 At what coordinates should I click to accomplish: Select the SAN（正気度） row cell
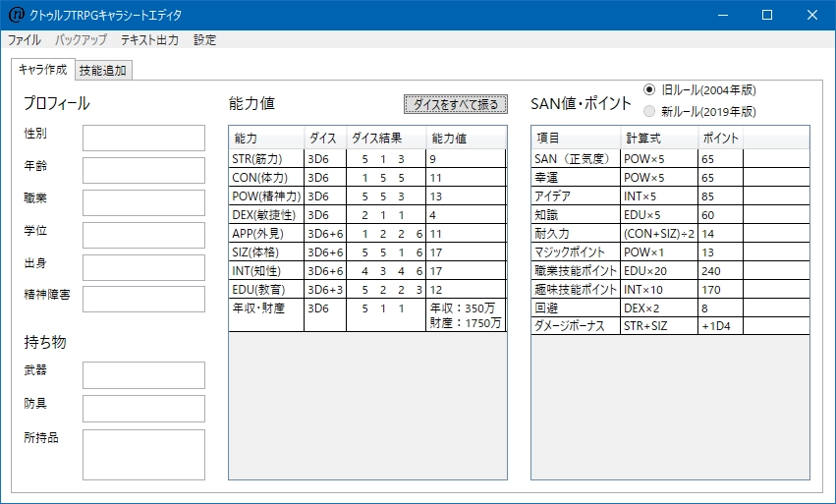coord(576,159)
